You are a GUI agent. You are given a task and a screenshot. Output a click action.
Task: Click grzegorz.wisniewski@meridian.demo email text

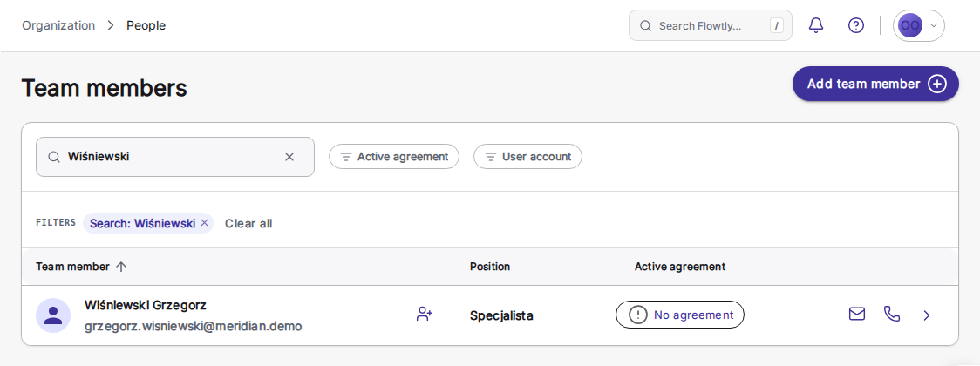(x=194, y=326)
